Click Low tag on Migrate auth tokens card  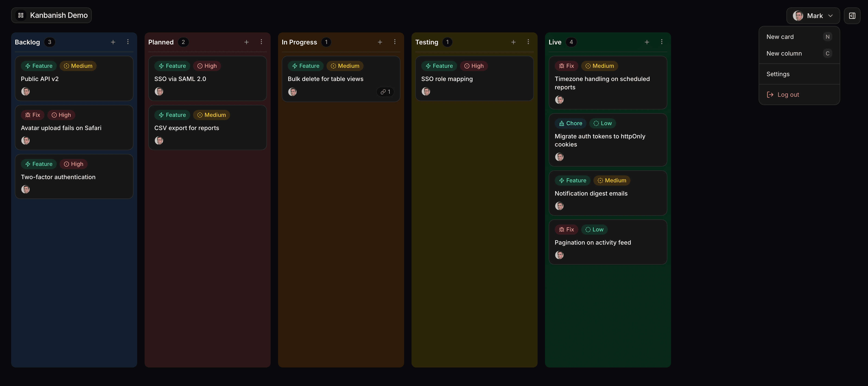pos(602,123)
